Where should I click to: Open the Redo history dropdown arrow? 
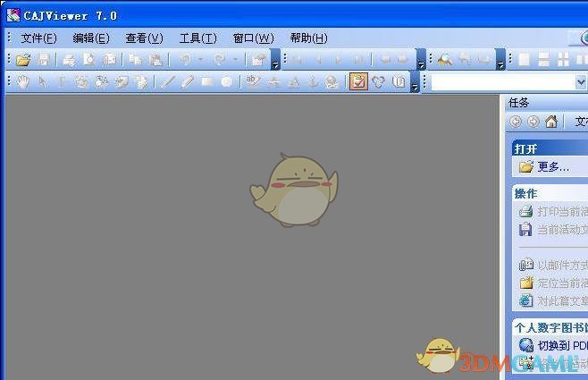[x=235, y=59]
